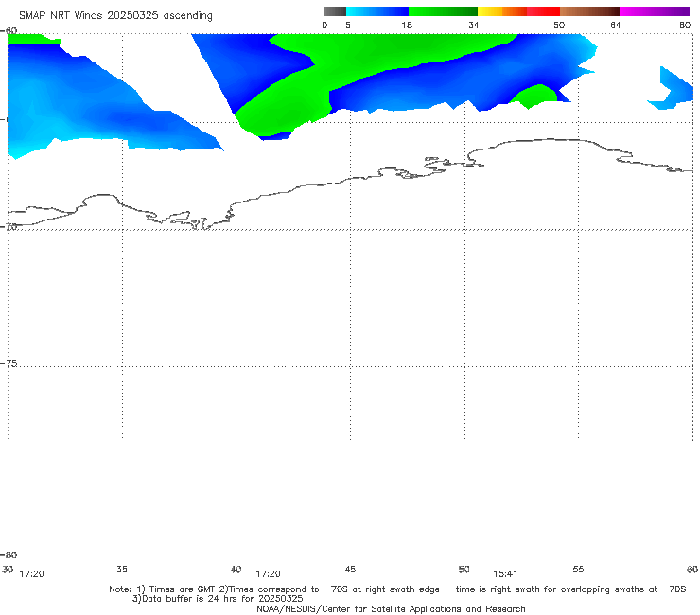The height and width of the screenshot is (615, 700).
Task: Click the red segment of the color bar
Action: (x=543, y=11)
